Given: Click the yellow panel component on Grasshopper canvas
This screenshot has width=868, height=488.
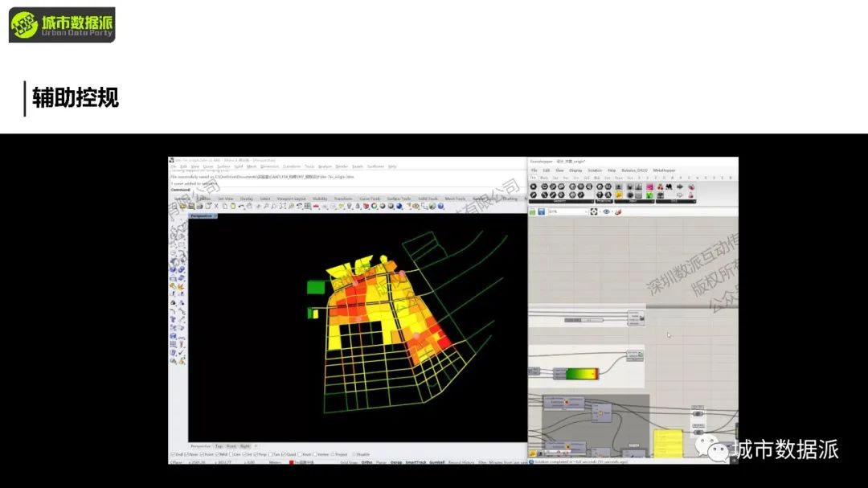Looking at the screenshot, I should pyautogui.click(x=668, y=443).
